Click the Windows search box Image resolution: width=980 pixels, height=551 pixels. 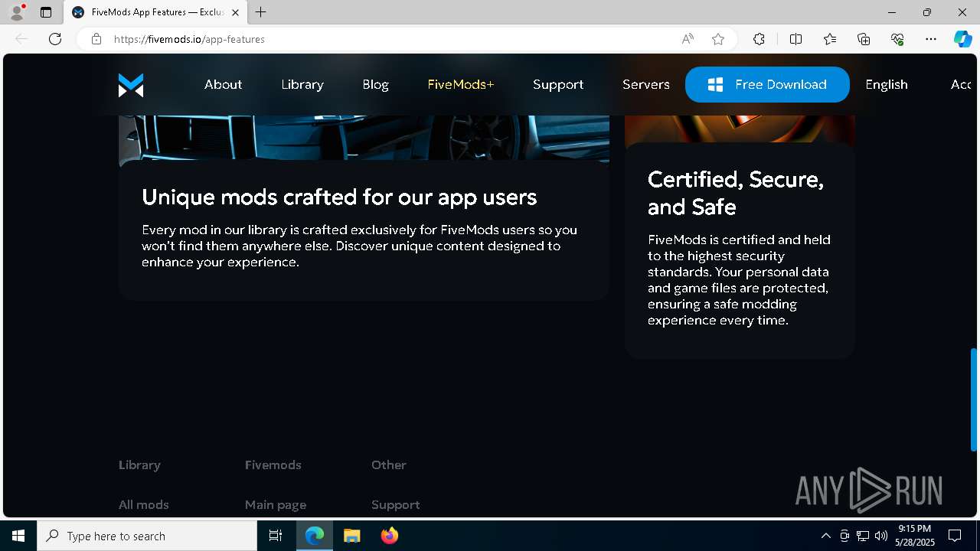(147, 536)
